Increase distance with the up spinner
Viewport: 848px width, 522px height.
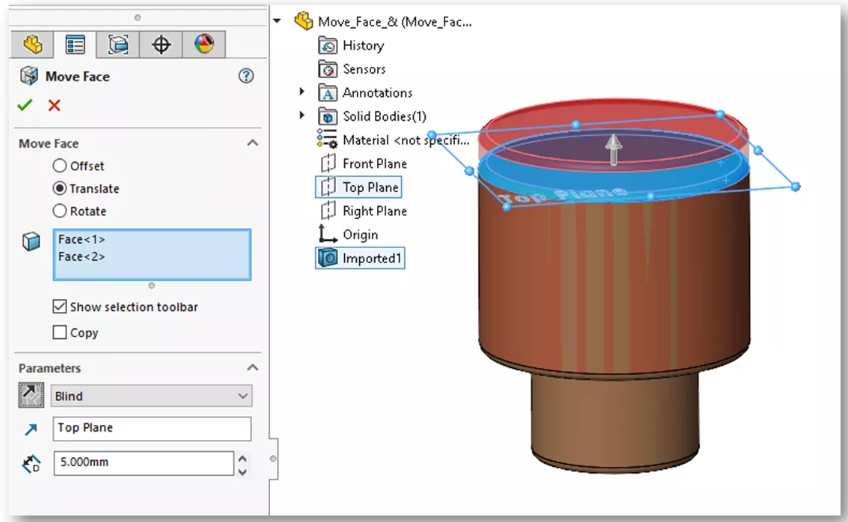coord(243,458)
